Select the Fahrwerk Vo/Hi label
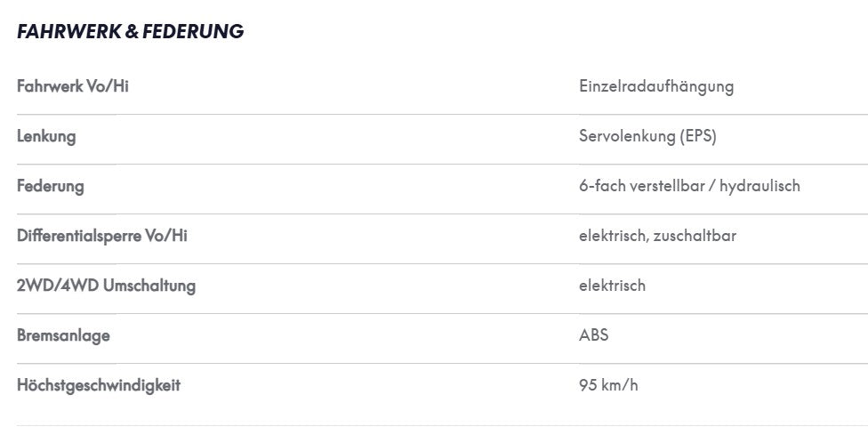 (x=73, y=86)
